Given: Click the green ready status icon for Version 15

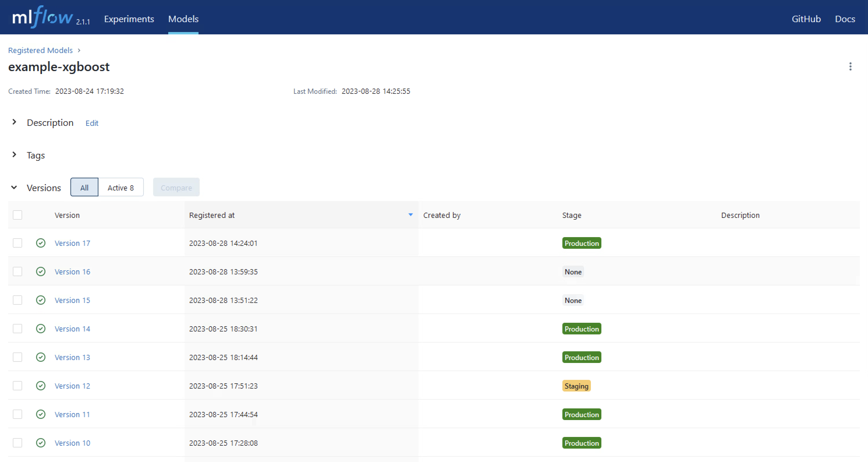Looking at the screenshot, I should [x=41, y=300].
